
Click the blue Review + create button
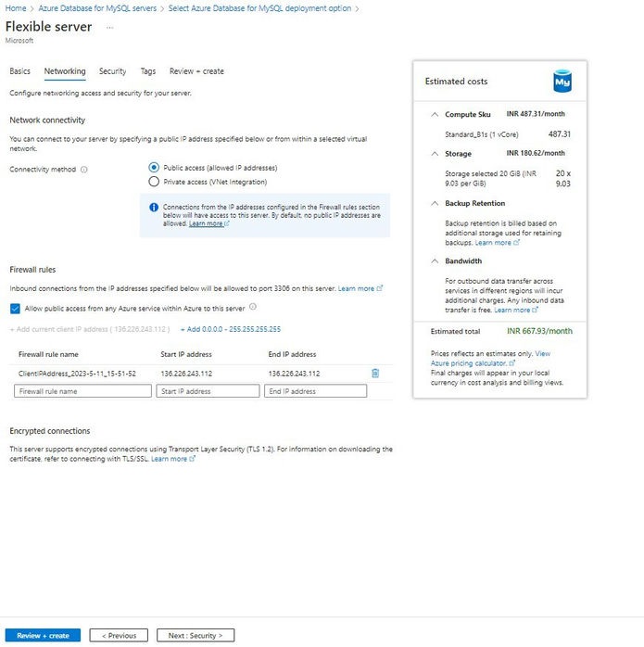pyautogui.click(x=43, y=636)
